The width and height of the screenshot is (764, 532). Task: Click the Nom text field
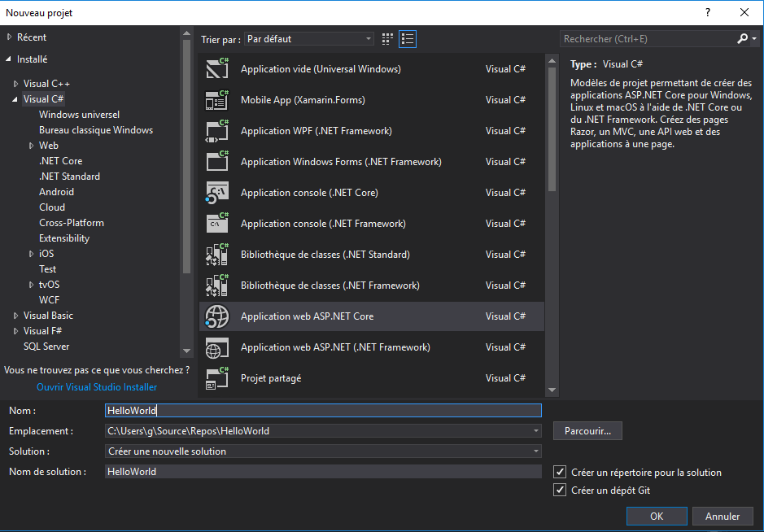point(323,410)
